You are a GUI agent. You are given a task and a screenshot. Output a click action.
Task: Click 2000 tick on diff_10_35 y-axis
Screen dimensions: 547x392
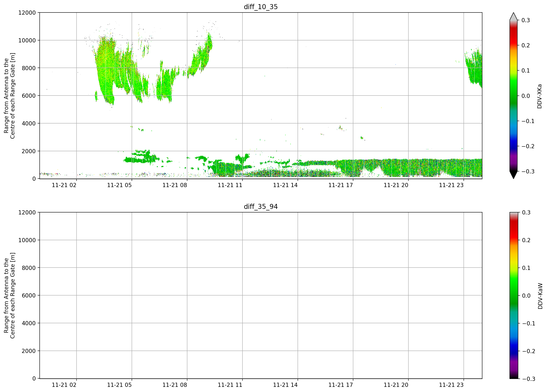click(x=29, y=151)
